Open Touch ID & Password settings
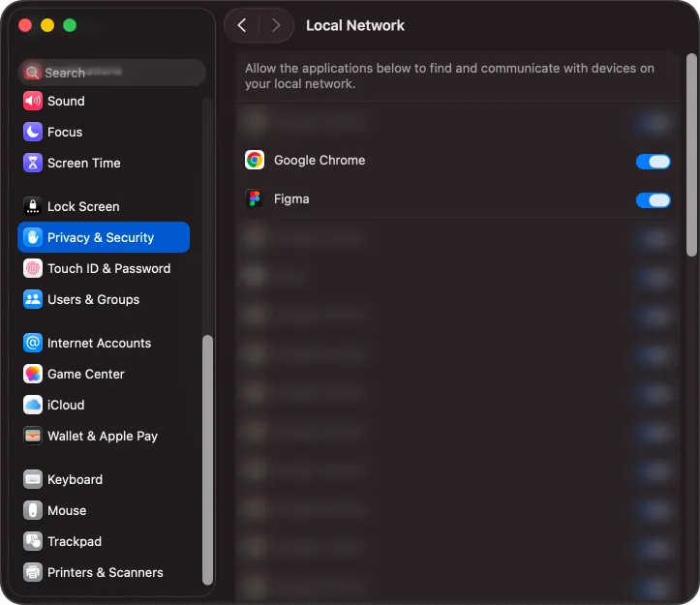Image resolution: width=700 pixels, height=605 pixels. (104, 268)
